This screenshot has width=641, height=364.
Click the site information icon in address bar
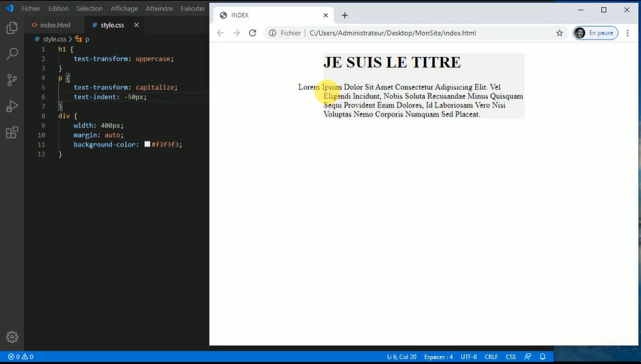click(272, 33)
